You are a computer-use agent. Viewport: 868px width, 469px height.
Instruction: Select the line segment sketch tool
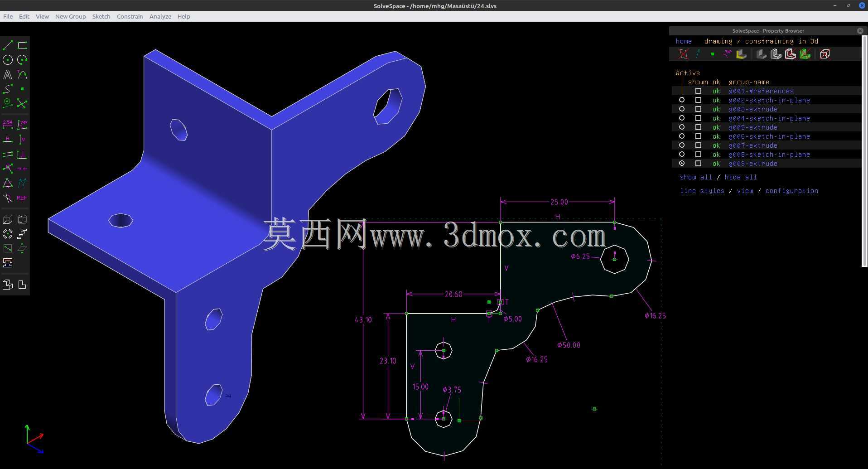click(8, 45)
